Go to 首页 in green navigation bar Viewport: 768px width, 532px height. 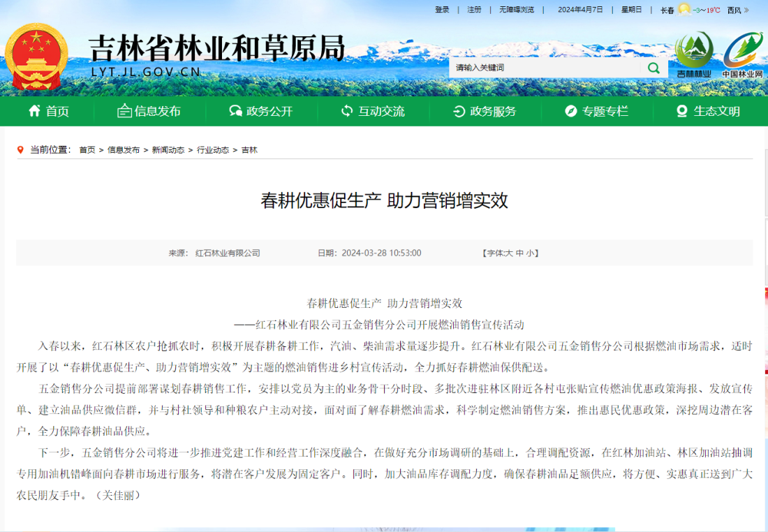(49, 111)
